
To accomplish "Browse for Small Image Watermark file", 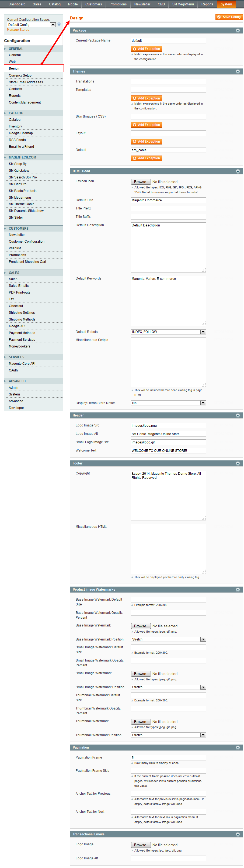I will pyautogui.click(x=141, y=674).
